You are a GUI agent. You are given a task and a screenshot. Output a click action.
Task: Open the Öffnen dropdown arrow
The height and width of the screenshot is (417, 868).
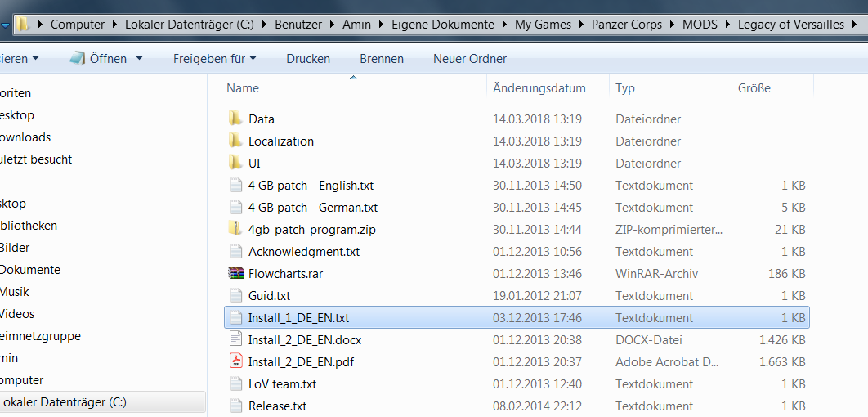pos(139,59)
